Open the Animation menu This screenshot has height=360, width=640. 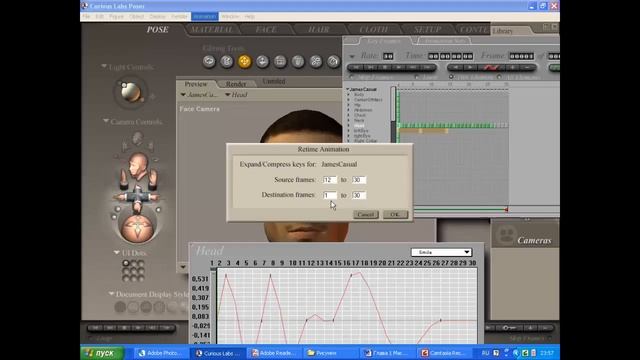click(x=205, y=16)
